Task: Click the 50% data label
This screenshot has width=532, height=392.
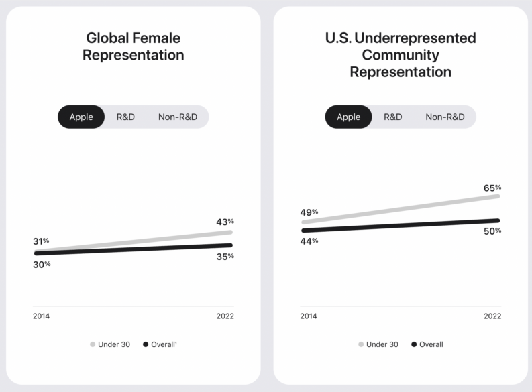Action: pos(492,231)
